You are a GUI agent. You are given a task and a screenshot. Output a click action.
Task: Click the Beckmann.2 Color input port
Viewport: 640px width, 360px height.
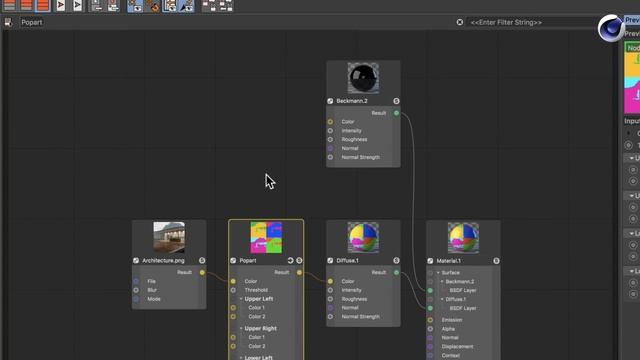[330, 122]
